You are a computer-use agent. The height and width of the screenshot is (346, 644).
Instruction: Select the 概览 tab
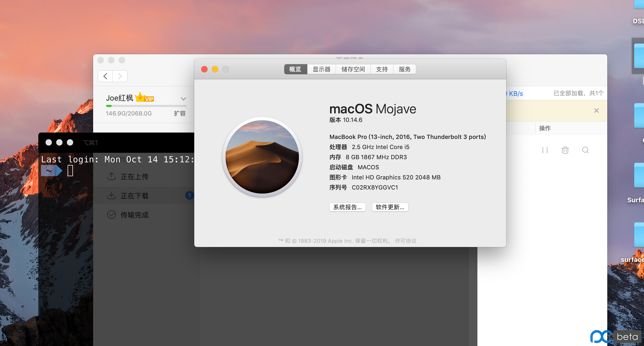[295, 69]
